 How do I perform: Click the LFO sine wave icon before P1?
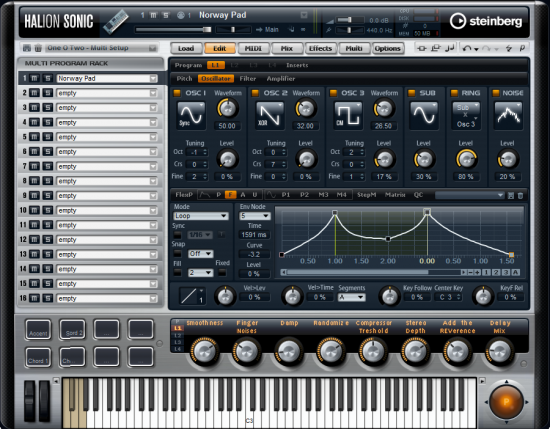(x=271, y=195)
